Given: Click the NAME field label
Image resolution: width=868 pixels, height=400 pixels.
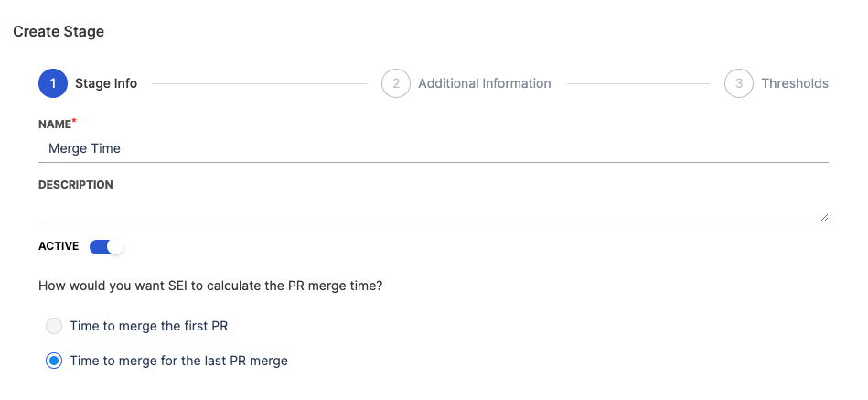Looking at the screenshot, I should tap(54, 123).
